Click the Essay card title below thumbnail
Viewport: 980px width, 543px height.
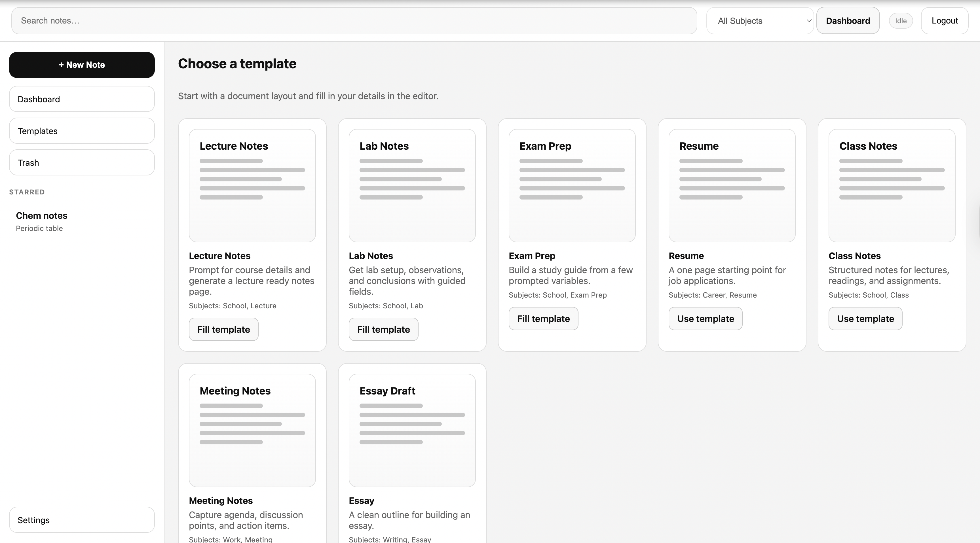(x=362, y=500)
